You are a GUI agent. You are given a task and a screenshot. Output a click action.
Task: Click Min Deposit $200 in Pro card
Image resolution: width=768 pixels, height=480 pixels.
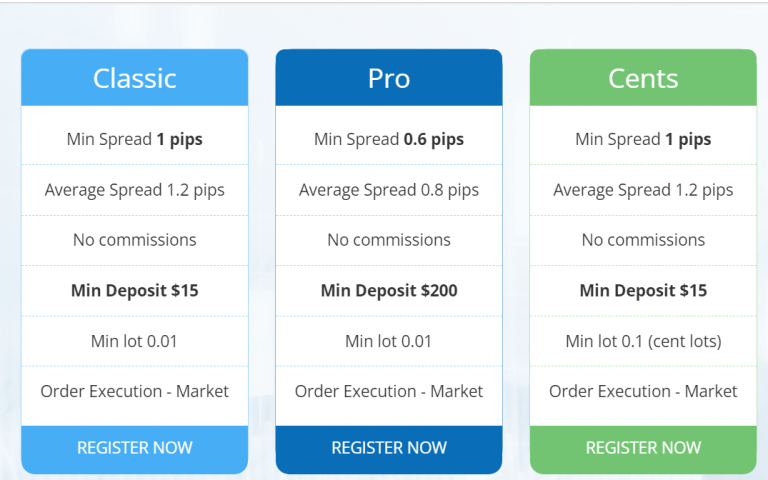tap(389, 290)
